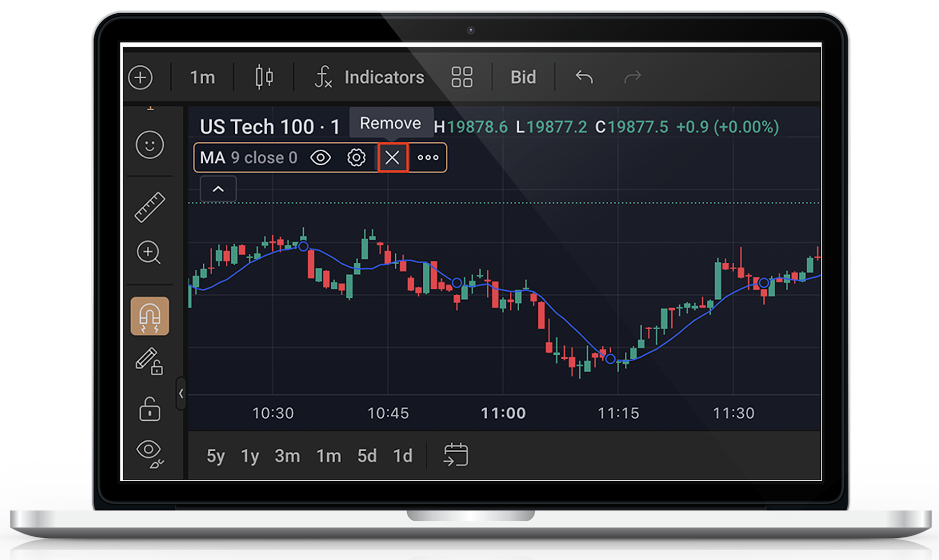This screenshot has height=560, width=939.
Task: Open MA indicator settings gear
Action: click(356, 158)
